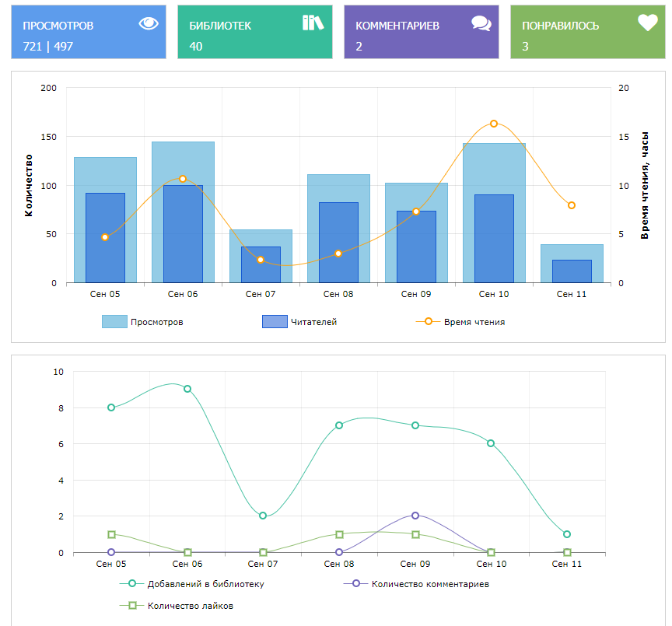Click the eye icon on Просмотров card
Image resolution: width=672 pixels, height=626 pixels.
(148, 23)
